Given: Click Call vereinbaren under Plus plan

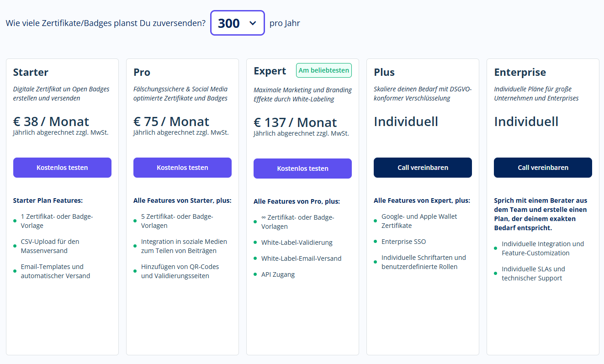Looking at the screenshot, I should pos(423,168).
